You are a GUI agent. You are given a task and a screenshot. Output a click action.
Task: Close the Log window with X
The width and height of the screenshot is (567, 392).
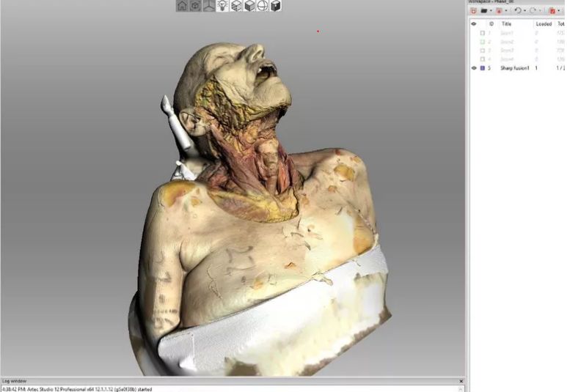(461, 381)
